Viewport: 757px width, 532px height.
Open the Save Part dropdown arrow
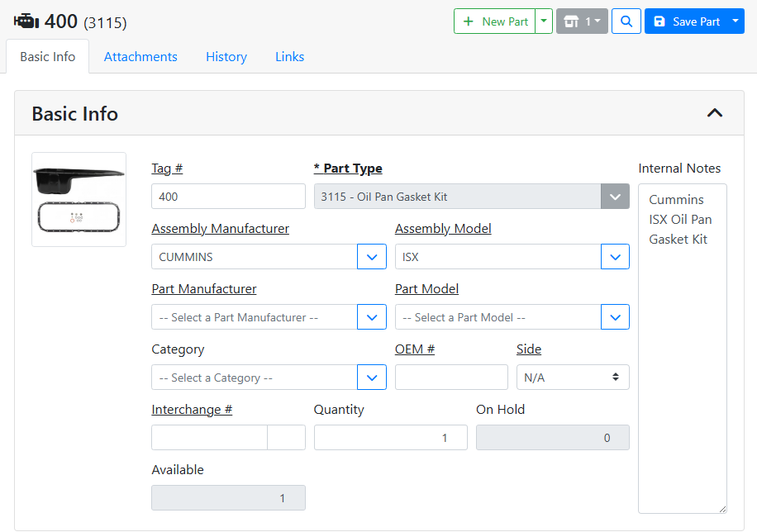click(x=736, y=21)
